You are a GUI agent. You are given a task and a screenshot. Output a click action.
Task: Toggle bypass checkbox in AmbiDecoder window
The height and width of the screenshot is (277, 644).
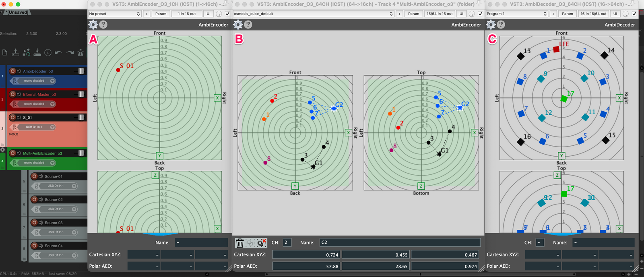634,14
